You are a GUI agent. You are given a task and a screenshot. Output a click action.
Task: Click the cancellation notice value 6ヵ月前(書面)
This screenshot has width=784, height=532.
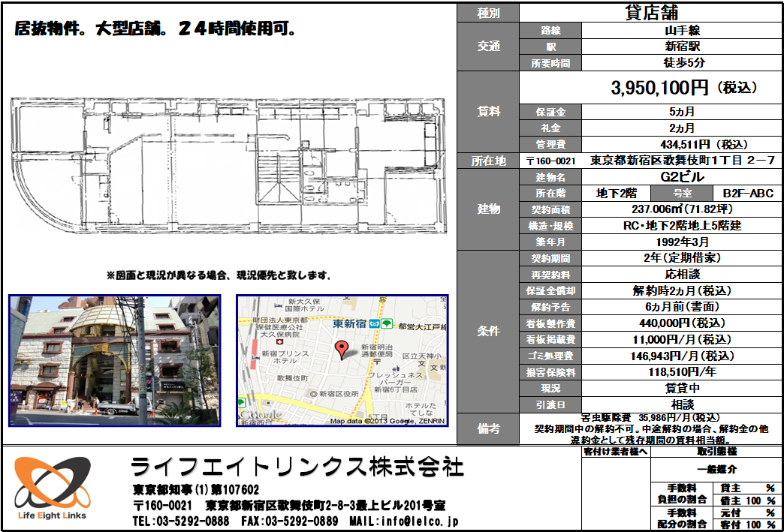pyautogui.click(x=682, y=307)
